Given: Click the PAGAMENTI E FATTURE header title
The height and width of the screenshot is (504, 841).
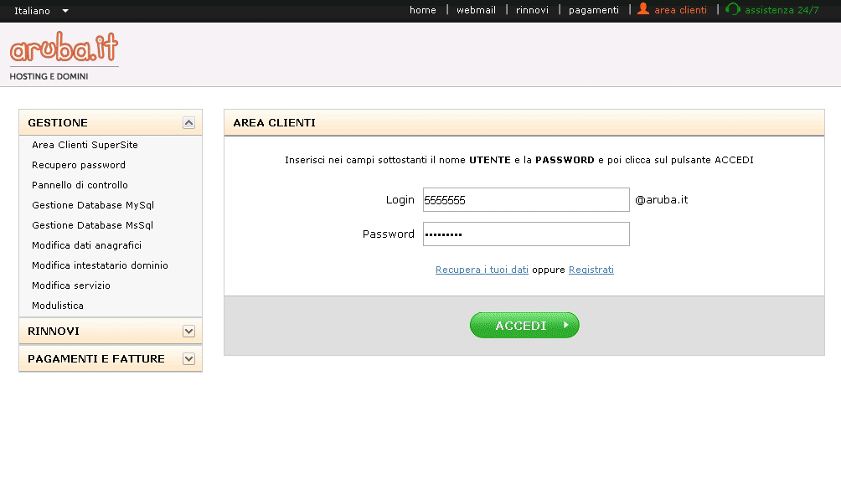Looking at the screenshot, I should click(96, 358).
